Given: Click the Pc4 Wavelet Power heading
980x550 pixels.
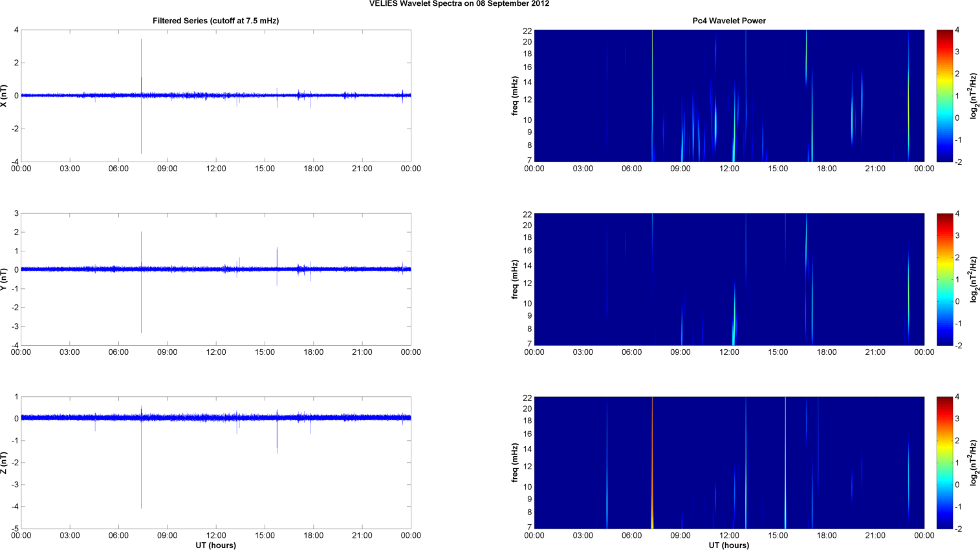Looking at the screenshot, I should 728,21.
